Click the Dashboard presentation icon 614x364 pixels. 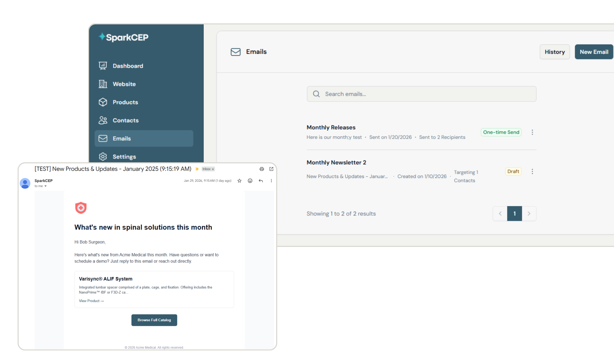point(103,66)
